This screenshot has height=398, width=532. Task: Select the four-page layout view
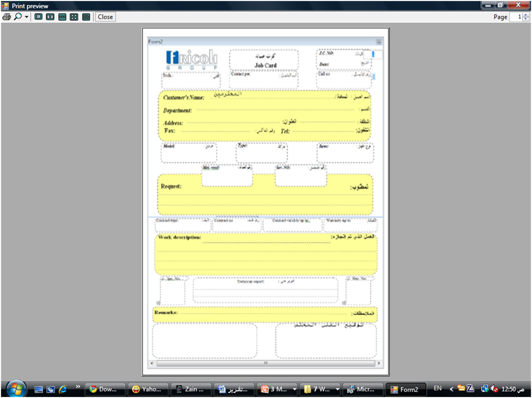click(x=74, y=17)
